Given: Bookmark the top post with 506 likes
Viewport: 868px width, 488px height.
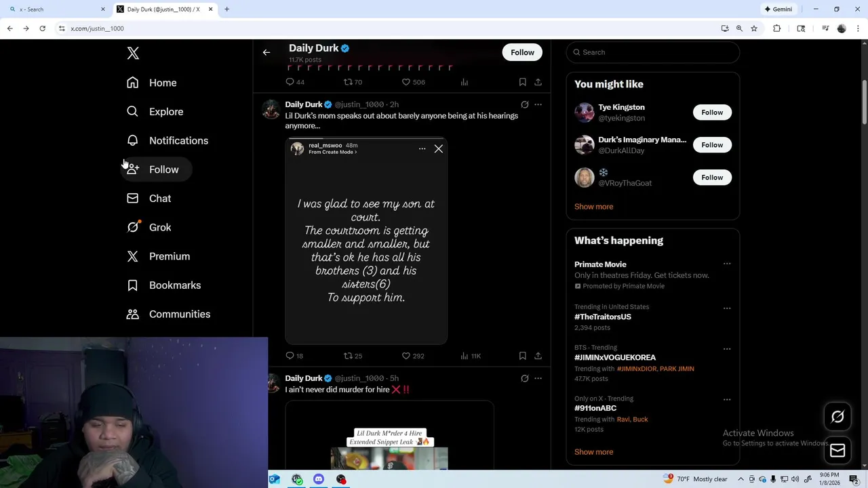Looking at the screenshot, I should pyautogui.click(x=522, y=82).
